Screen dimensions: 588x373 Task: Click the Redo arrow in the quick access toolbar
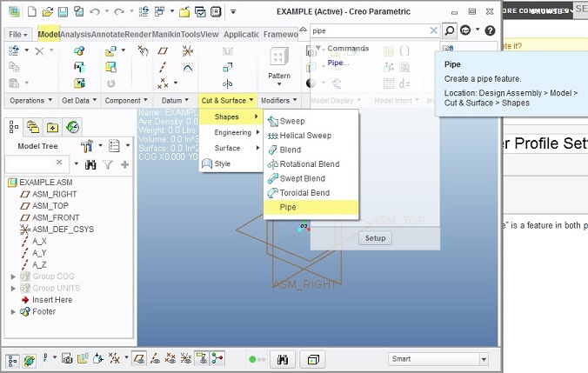(119, 12)
